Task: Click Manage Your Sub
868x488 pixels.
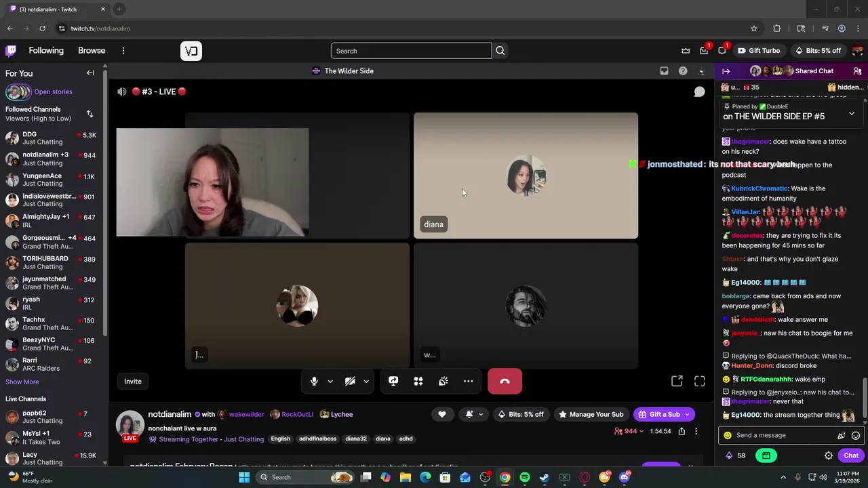Action: point(591,414)
